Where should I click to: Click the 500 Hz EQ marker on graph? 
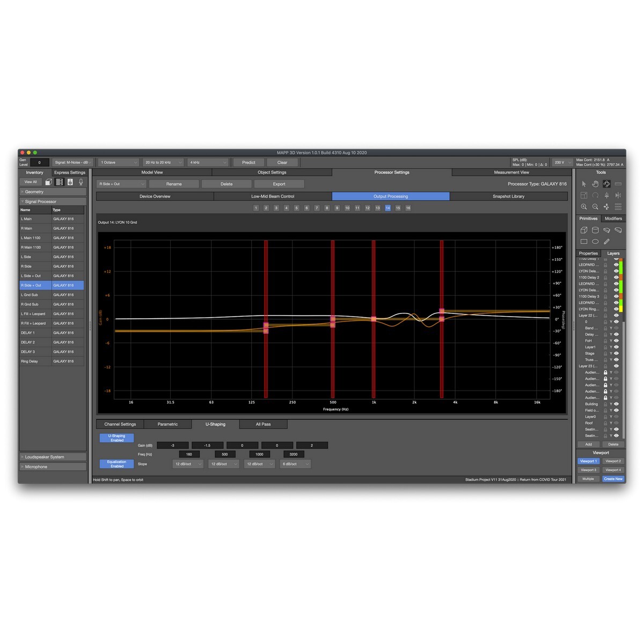[333, 319]
